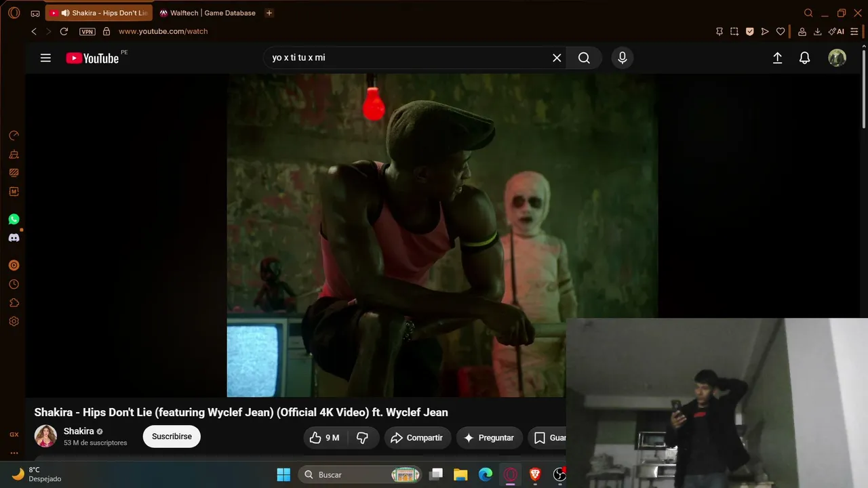Screen dimensions: 868x488
Task: Open Brave browser from the taskbar
Action: coord(535,474)
